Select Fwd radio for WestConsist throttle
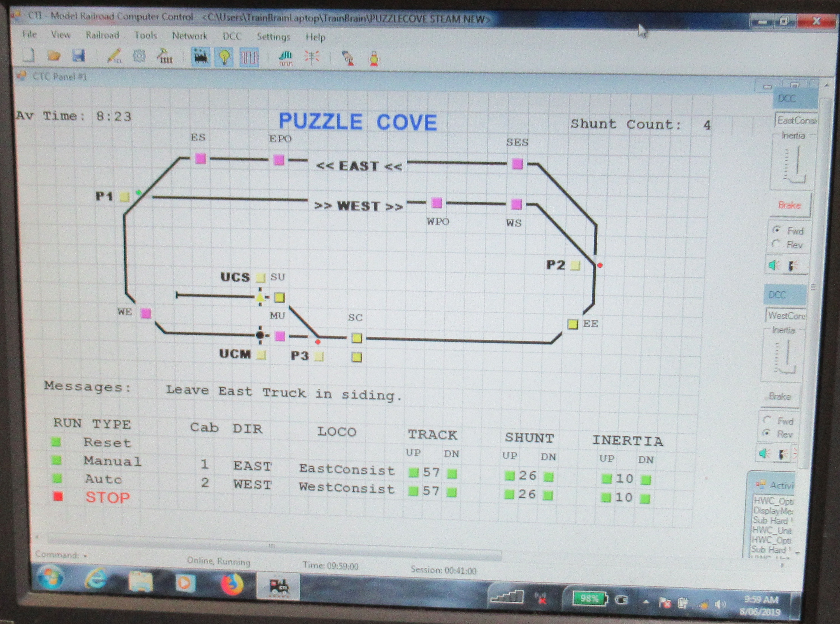840x624 pixels. [767, 420]
